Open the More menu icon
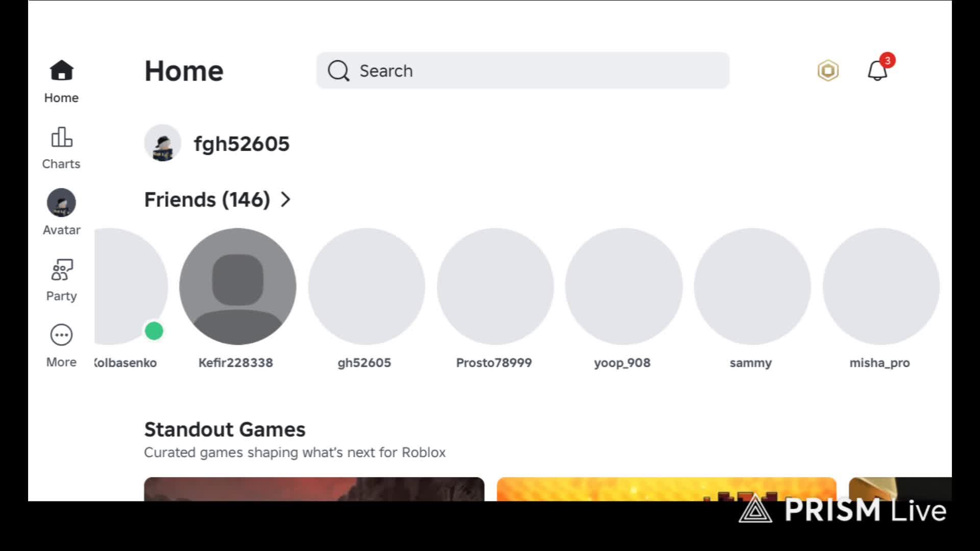Screen dimensions: 980x551 [61, 335]
